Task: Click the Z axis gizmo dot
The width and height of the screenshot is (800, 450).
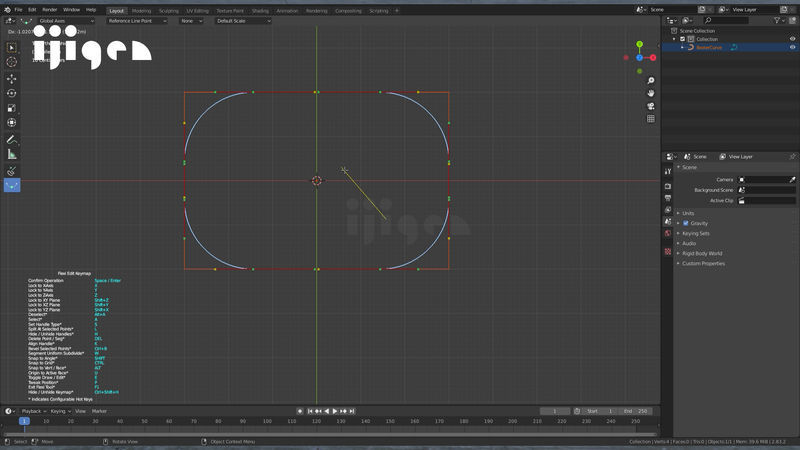Action: (639, 58)
